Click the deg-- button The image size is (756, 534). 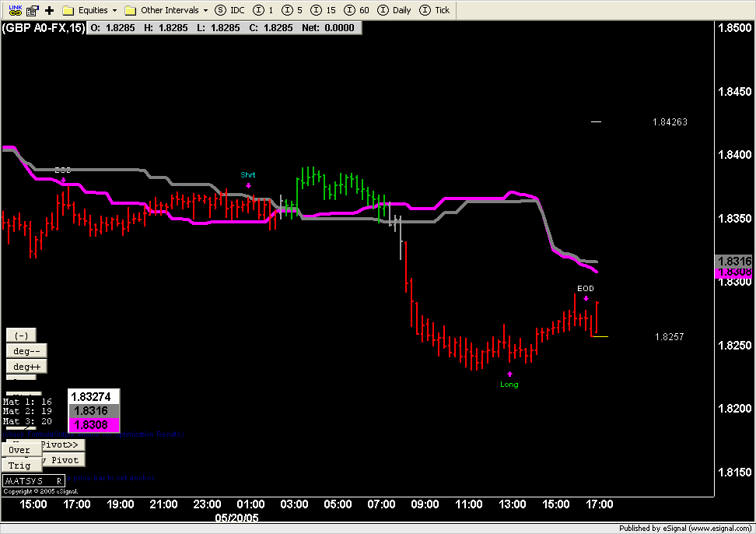pyautogui.click(x=26, y=351)
